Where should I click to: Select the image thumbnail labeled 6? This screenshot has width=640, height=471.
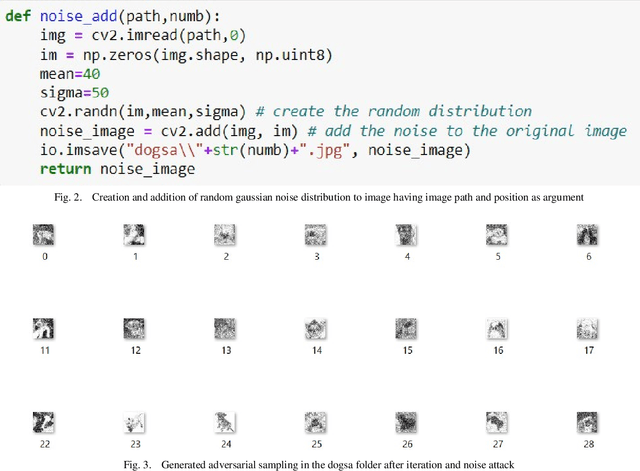[x=588, y=235]
